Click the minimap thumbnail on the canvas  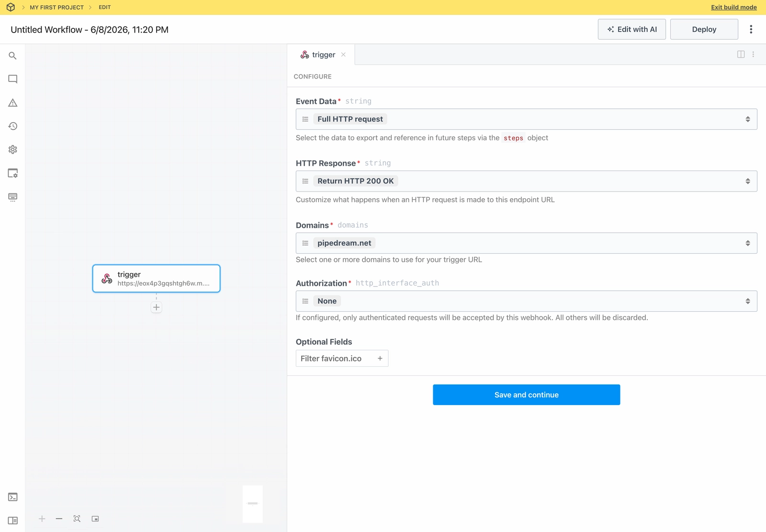tap(252, 504)
